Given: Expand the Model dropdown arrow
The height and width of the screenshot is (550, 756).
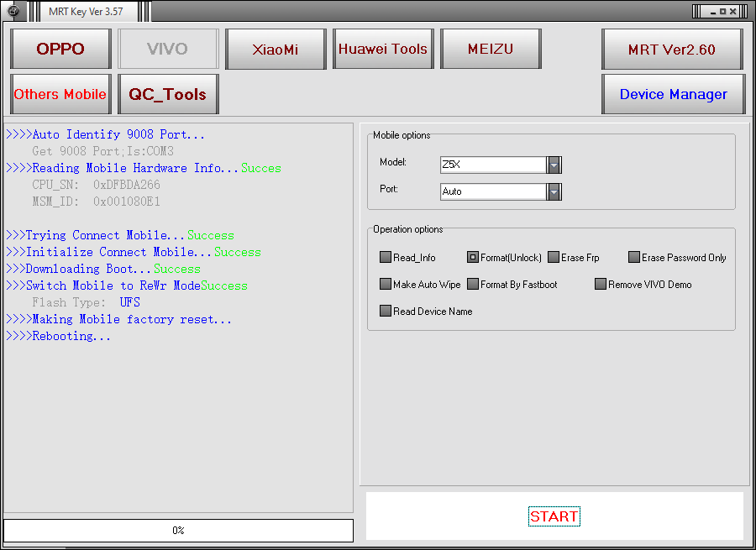Looking at the screenshot, I should [554, 165].
